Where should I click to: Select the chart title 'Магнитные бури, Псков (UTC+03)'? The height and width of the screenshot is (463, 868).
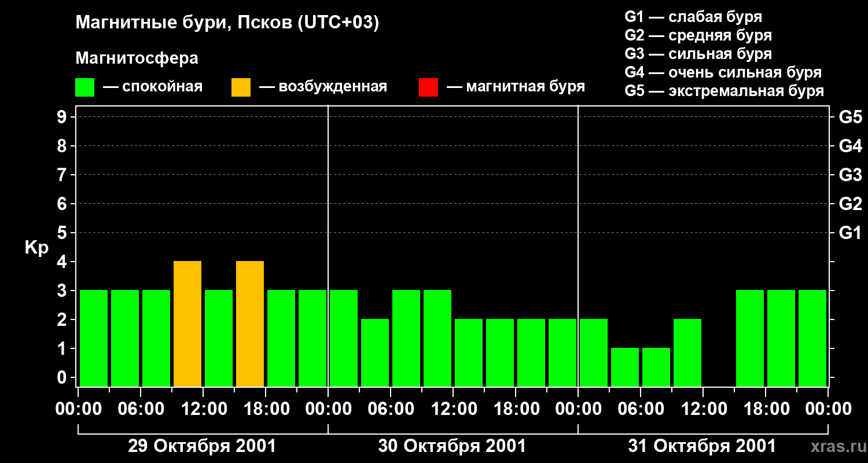pyautogui.click(x=227, y=23)
